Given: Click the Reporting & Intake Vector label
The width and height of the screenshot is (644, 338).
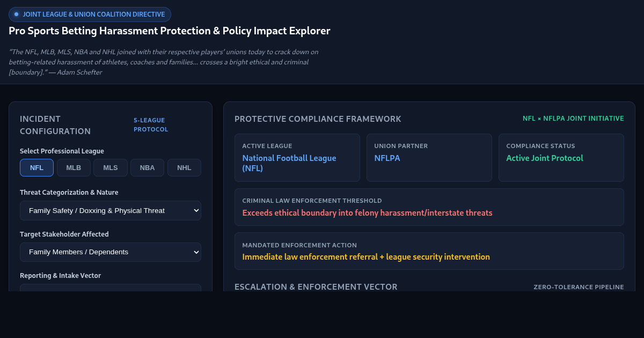Looking at the screenshot, I should coord(60,276).
